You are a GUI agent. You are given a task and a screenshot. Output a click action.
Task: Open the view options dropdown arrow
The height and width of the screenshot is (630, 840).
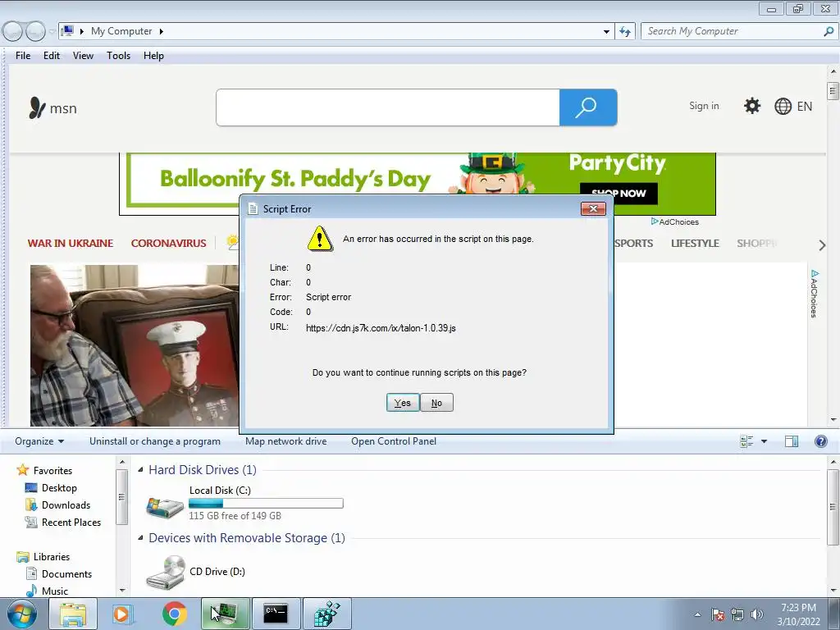pyautogui.click(x=764, y=441)
